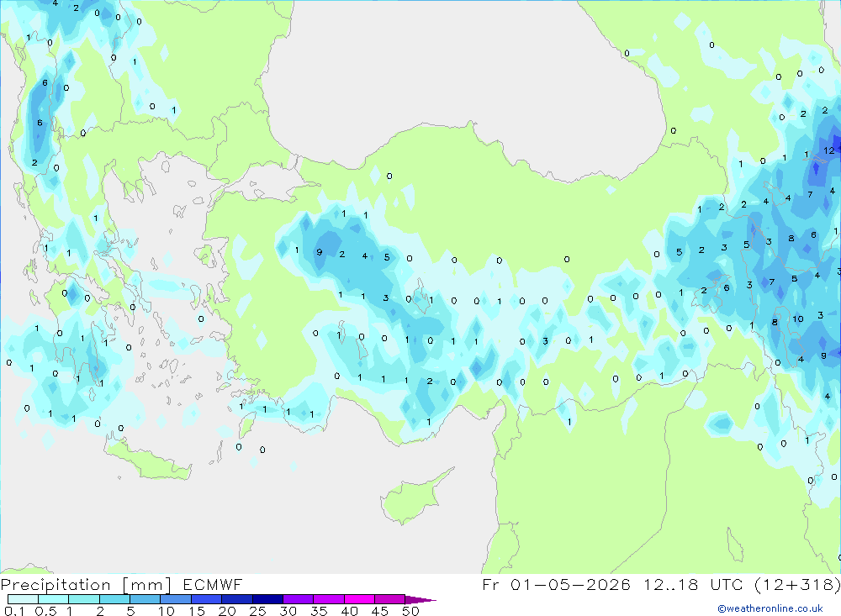Viewport: 841px width, 616px height.
Task: Click the '35' legend scale label
Action: click(319, 611)
